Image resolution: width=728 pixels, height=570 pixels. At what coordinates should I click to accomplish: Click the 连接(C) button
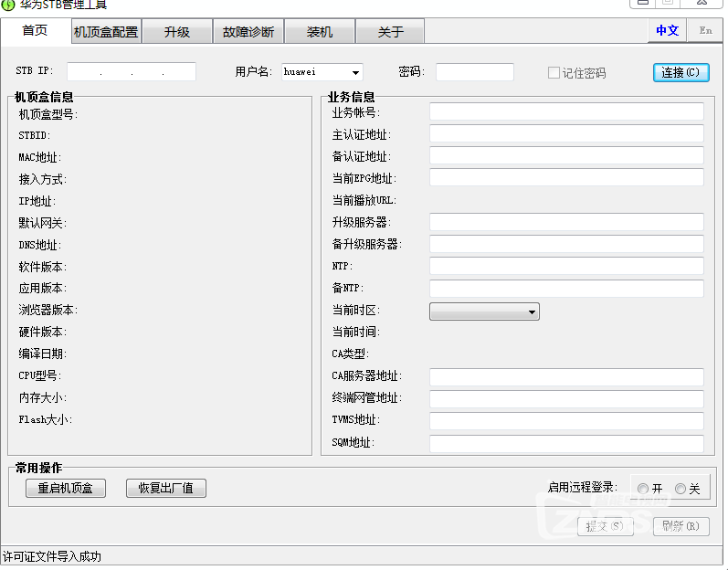681,73
